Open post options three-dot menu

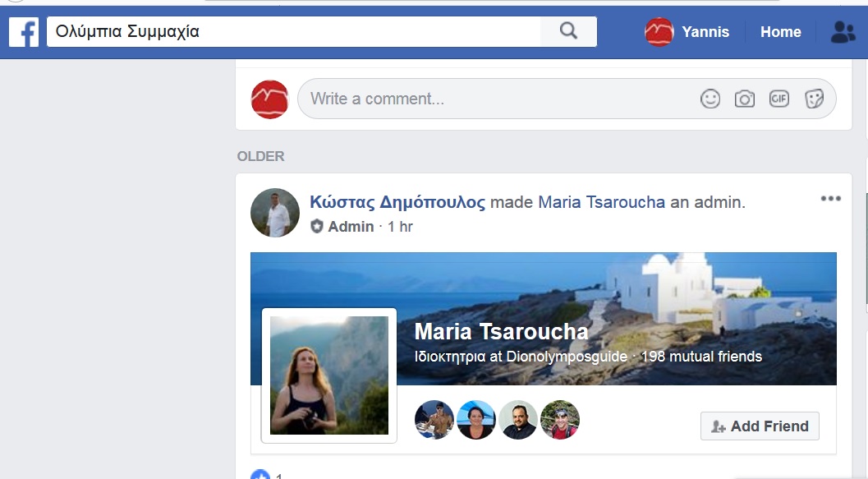[830, 199]
